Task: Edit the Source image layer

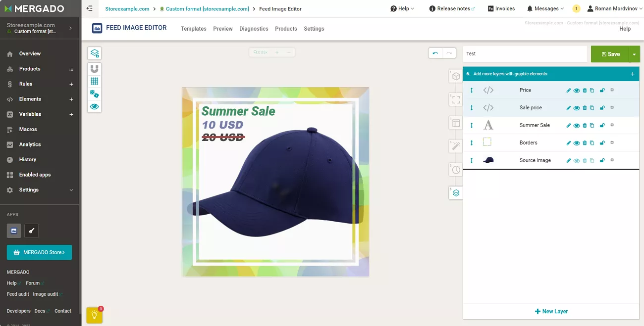Action: click(569, 161)
